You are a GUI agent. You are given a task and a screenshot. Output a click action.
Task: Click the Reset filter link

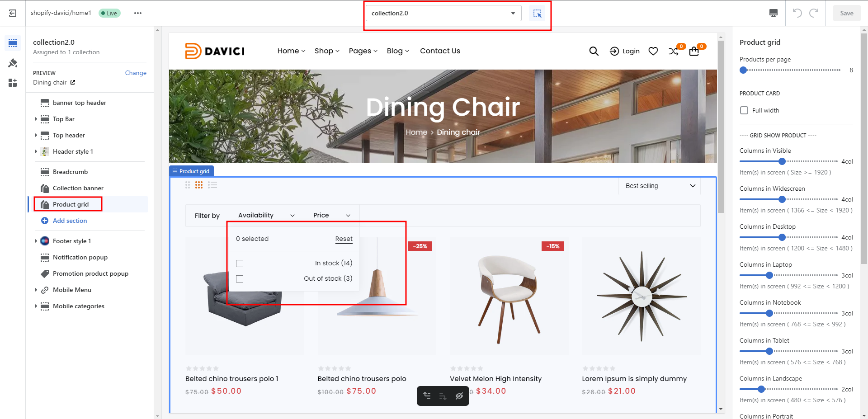pyautogui.click(x=344, y=239)
